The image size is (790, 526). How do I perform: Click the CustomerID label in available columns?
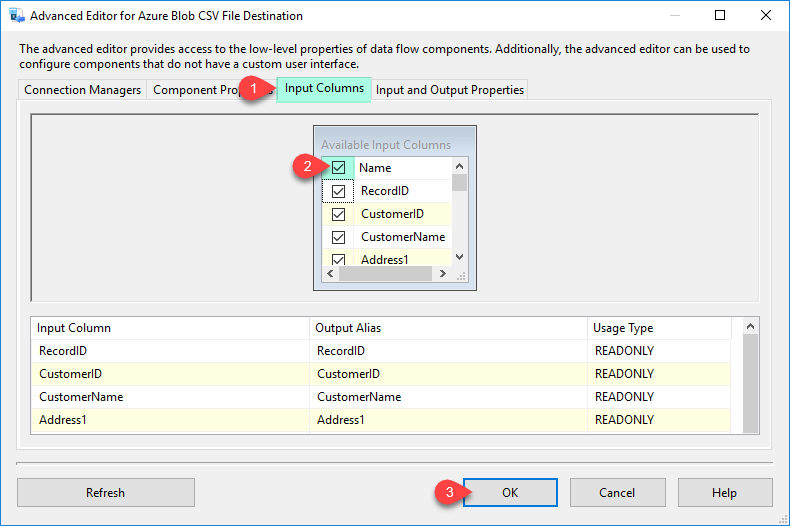[x=392, y=214]
